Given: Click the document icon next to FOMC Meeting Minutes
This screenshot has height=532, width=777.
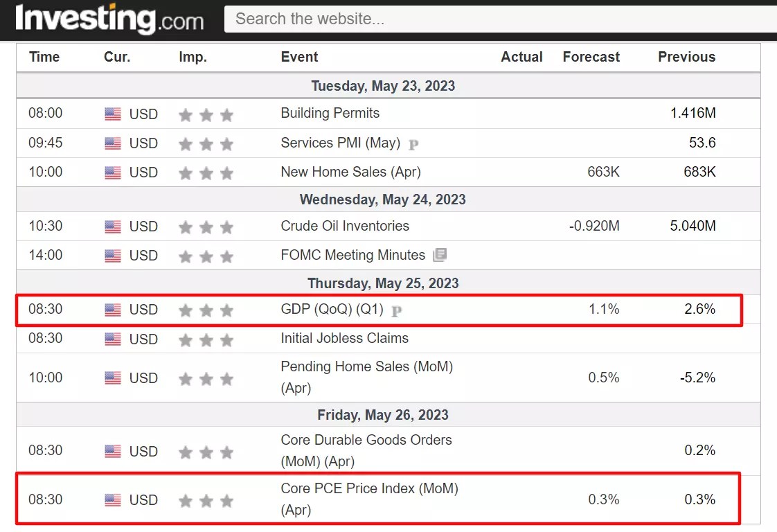Looking at the screenshot, I should pos(440,255).
